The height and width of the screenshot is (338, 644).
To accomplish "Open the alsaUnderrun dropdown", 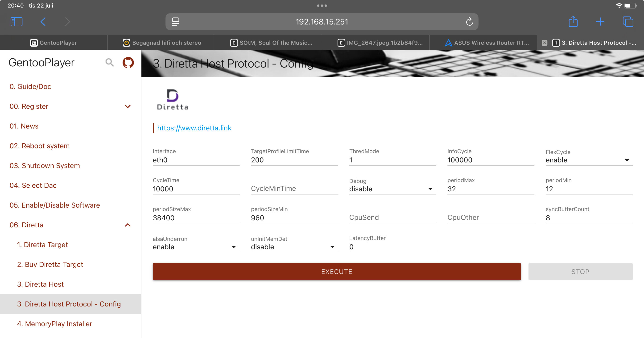I will (x=196, y=247).
